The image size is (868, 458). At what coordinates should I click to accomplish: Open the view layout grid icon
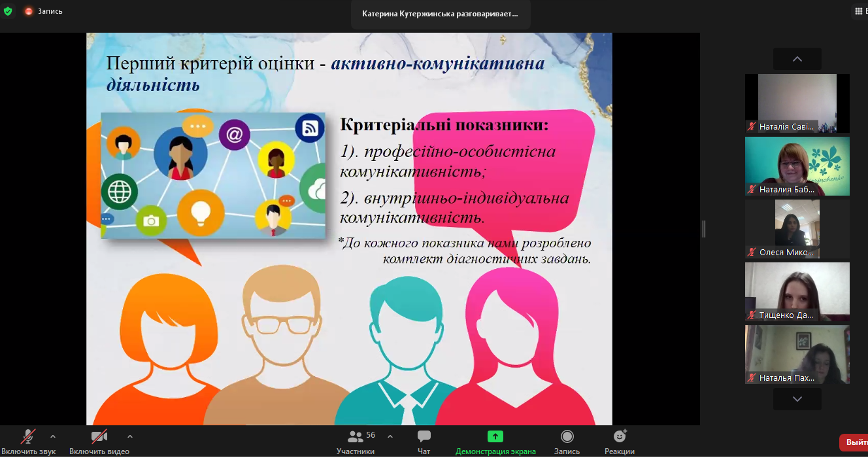pos(859,11)
